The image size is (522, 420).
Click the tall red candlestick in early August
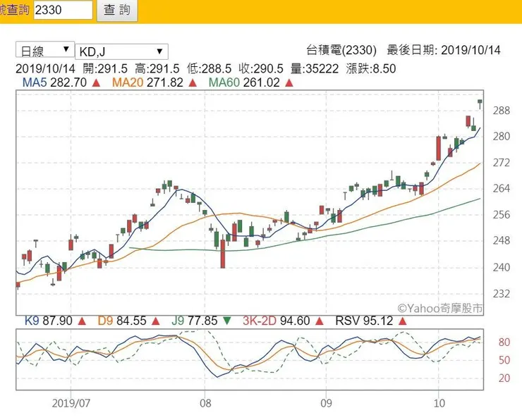pyautogui.click(x=223, y=254)
